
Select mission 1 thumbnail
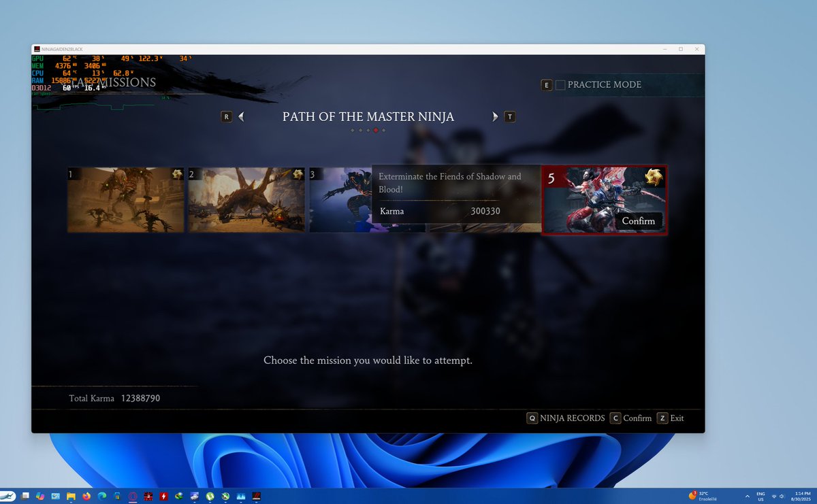click(x=125, y=200)
